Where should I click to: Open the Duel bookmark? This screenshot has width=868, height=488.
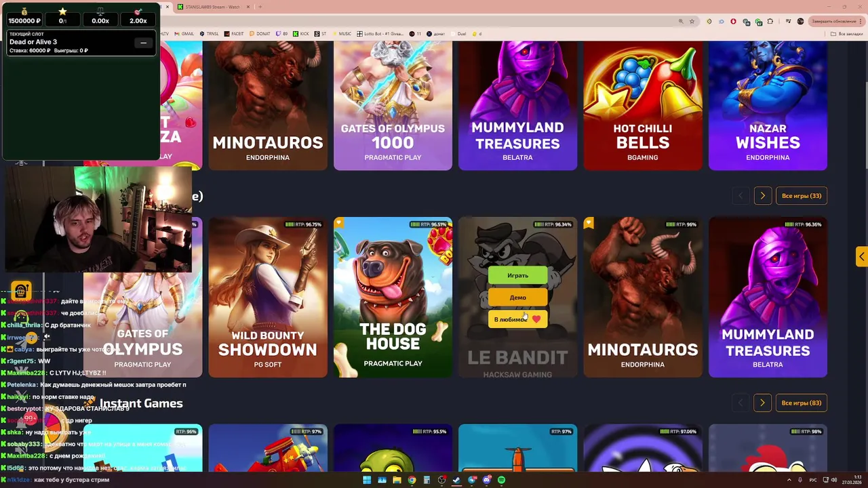(458, 34)
